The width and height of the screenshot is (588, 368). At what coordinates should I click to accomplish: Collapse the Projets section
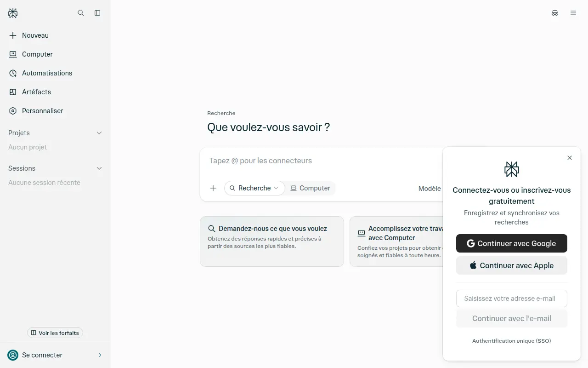[x=99, y=133]
